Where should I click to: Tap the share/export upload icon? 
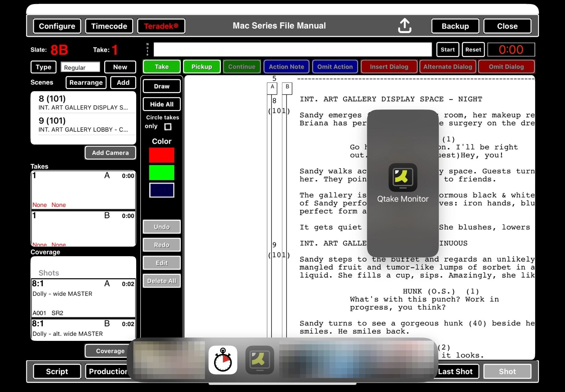[405, 26]
